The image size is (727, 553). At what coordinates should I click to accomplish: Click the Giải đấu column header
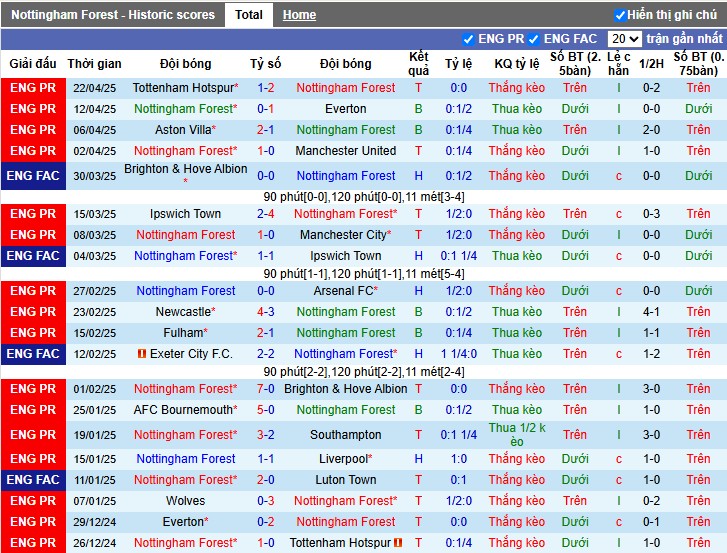click(33, 64)
